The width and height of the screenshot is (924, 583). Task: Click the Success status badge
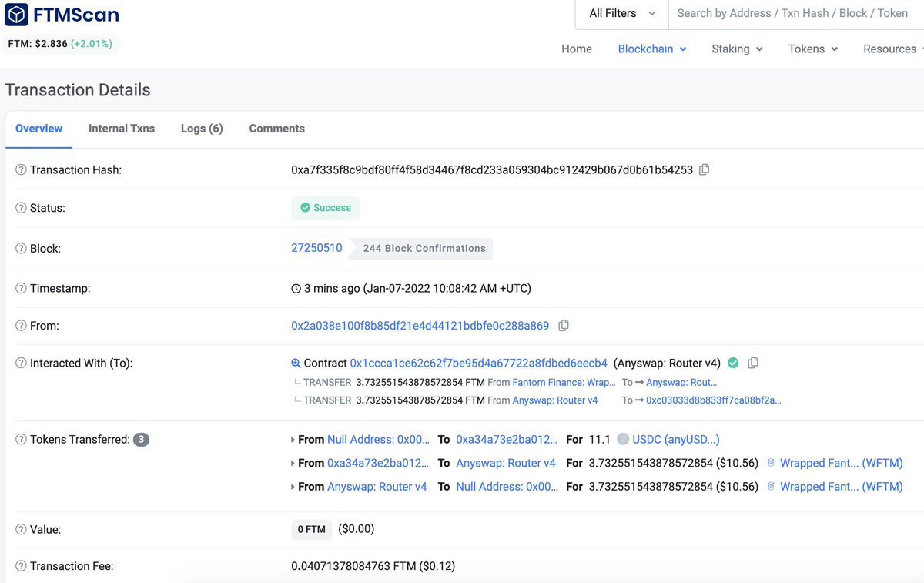[326, 208]
